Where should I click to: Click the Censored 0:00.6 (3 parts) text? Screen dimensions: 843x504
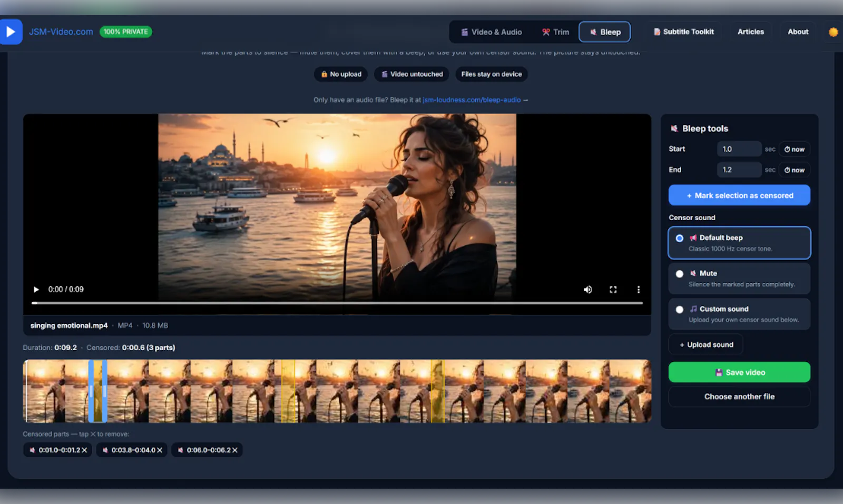(131, 348)
